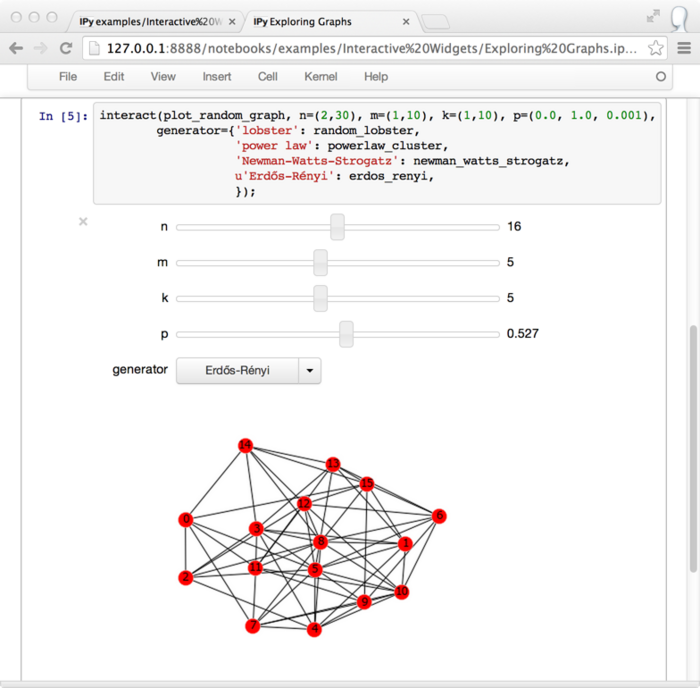The width and height of the screenshot is (700, 688).
Task: Click the p slider handle
Action: click(346, 334)
